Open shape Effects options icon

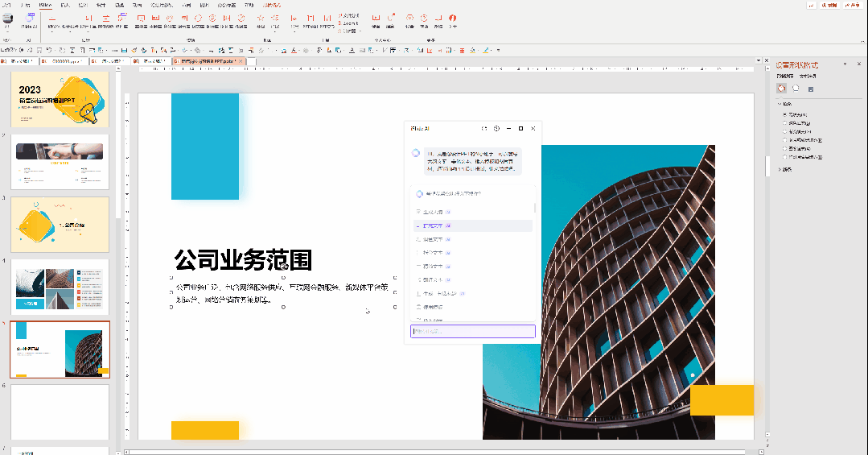pyautogui.click(x=796, y=88)
